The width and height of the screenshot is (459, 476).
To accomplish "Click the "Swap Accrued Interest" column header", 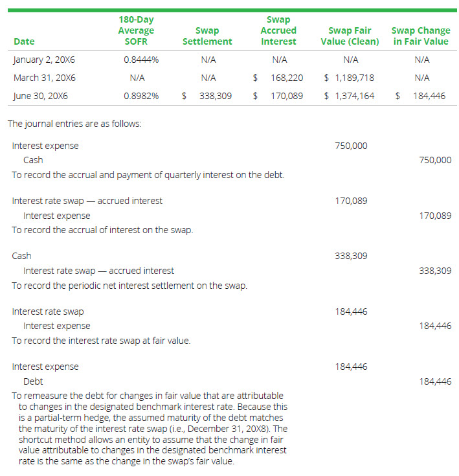I will click(x=278, y=30).
